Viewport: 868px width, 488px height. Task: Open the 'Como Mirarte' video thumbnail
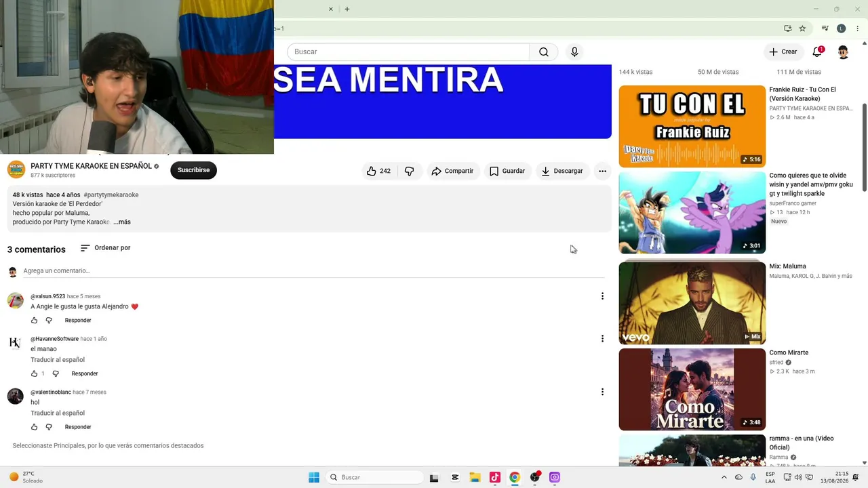(692, 390)
